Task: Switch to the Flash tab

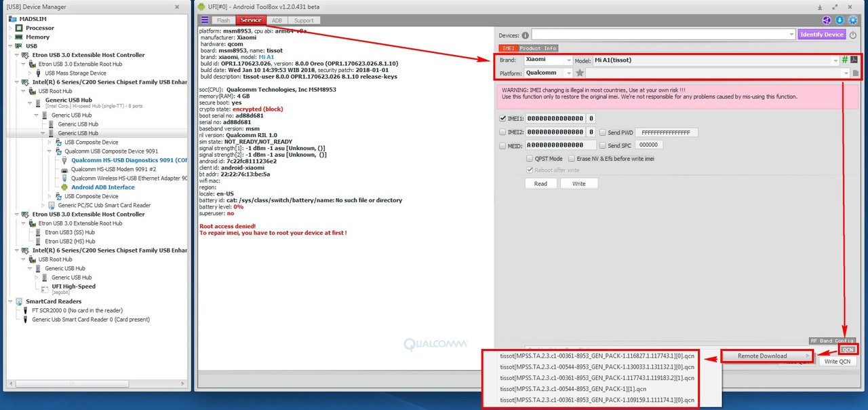Action: [x=223, y=20]
